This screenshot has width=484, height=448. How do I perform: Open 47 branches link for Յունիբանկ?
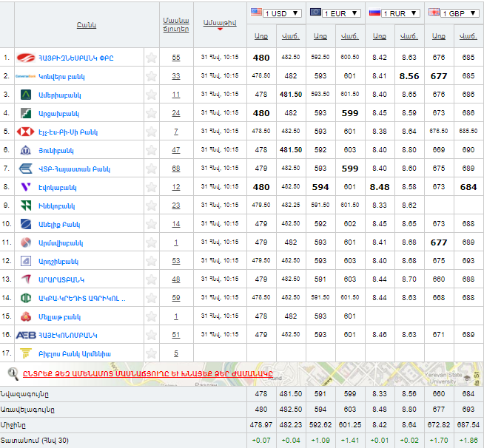[176, 150]
